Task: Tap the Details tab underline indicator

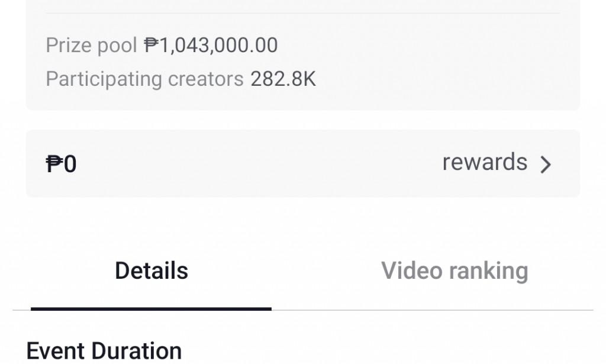Action: click(151, 308)
